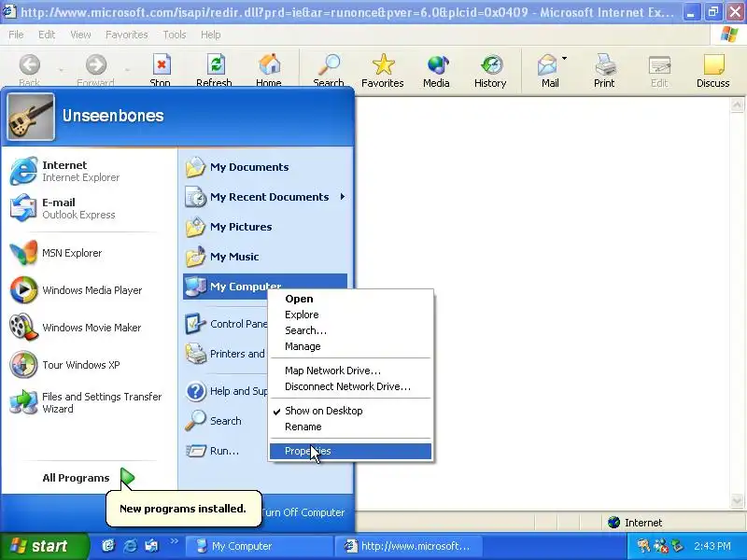Open the Media toolbar icon
Screen dimensions: 747x560
tap(437, 65)
